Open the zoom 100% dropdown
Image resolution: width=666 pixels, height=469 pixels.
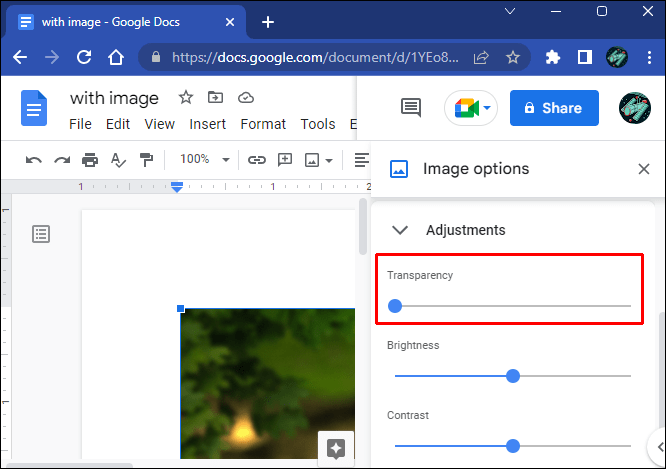click(204, 160)
